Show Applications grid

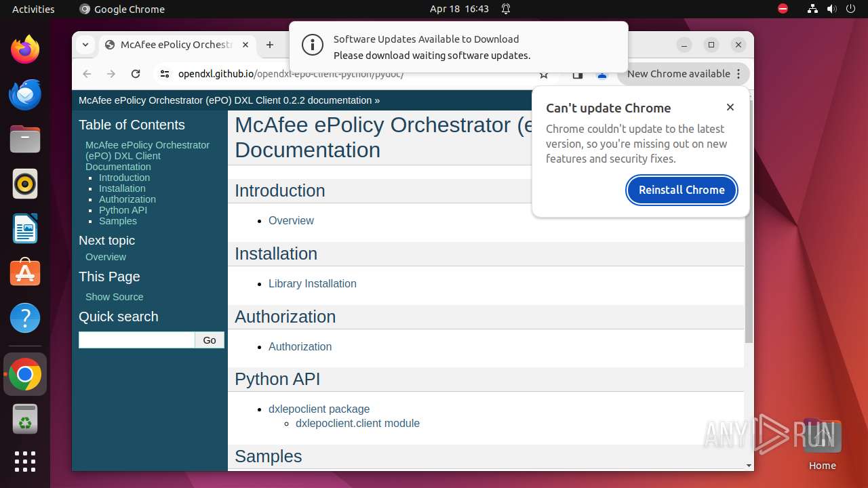[25, 462]
